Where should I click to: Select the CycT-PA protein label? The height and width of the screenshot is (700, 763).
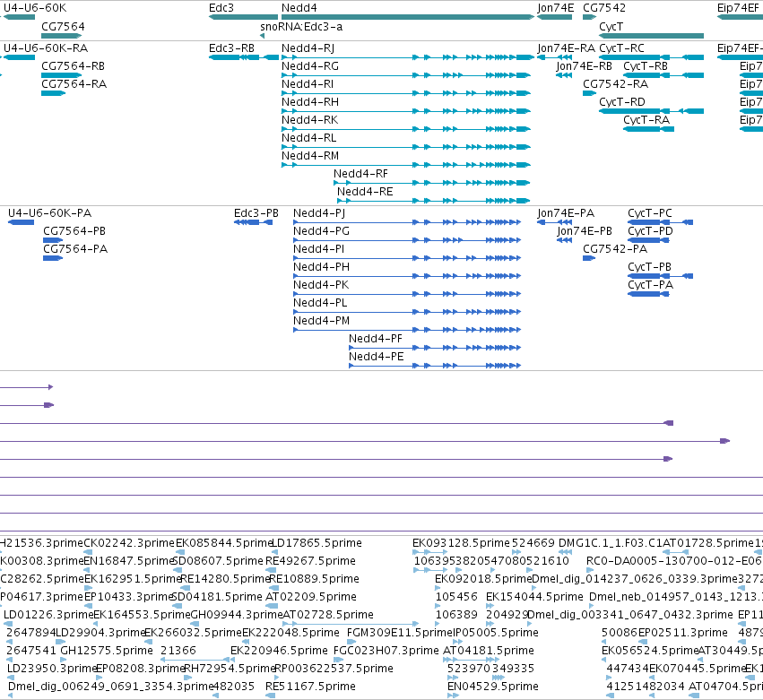[651, 285]
